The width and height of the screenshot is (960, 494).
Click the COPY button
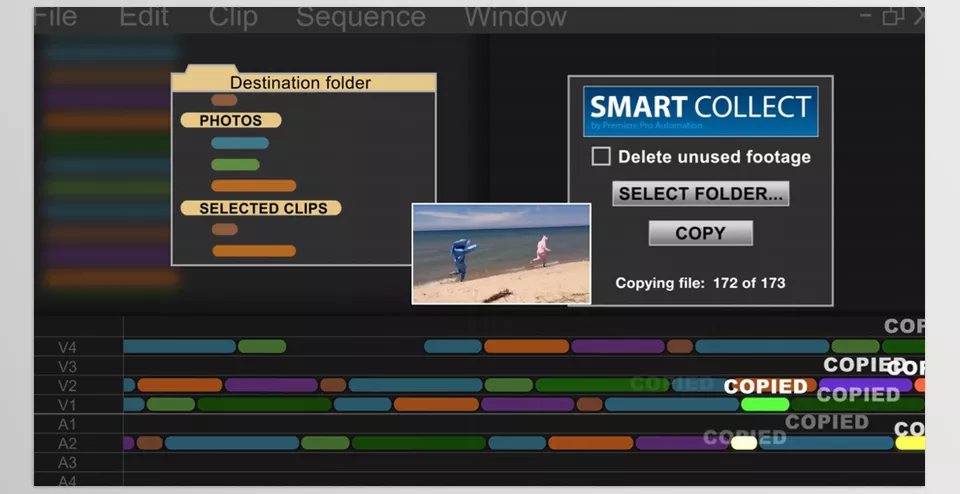click(x=700, y=233)
